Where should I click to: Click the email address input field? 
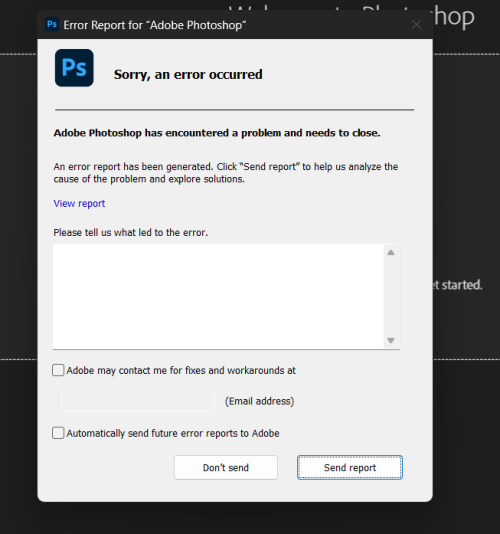coord(138,401)
